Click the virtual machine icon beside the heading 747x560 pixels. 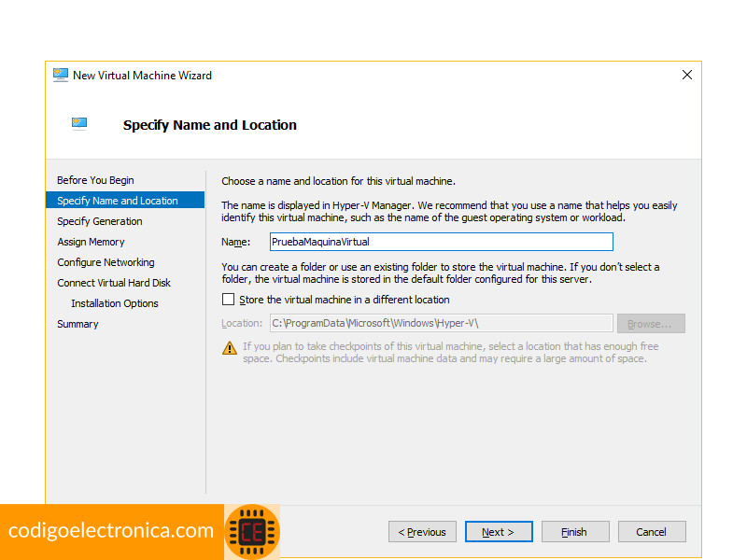tap(79, 124)
